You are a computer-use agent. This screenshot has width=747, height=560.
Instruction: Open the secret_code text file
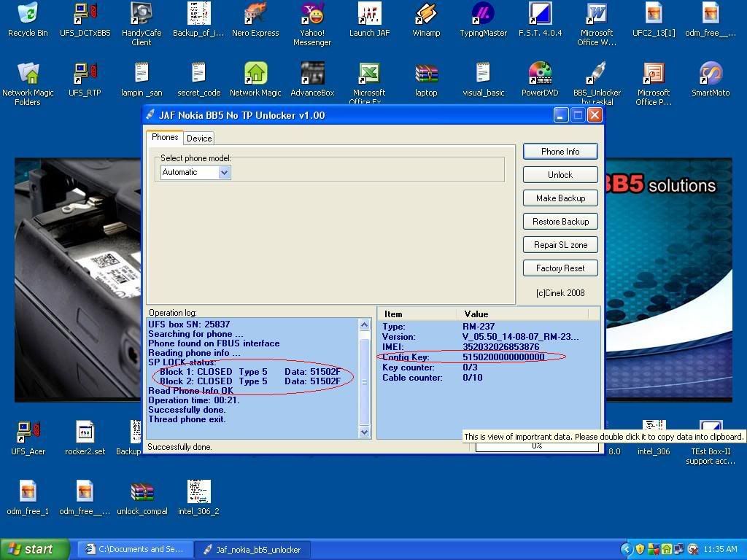point(198,80)
